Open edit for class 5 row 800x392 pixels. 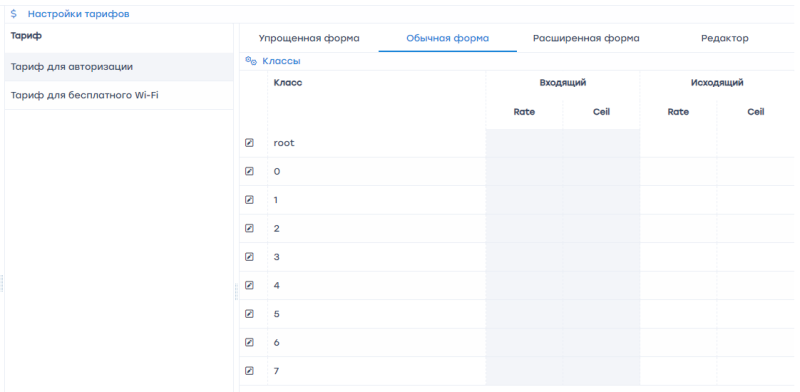point(249,314)
